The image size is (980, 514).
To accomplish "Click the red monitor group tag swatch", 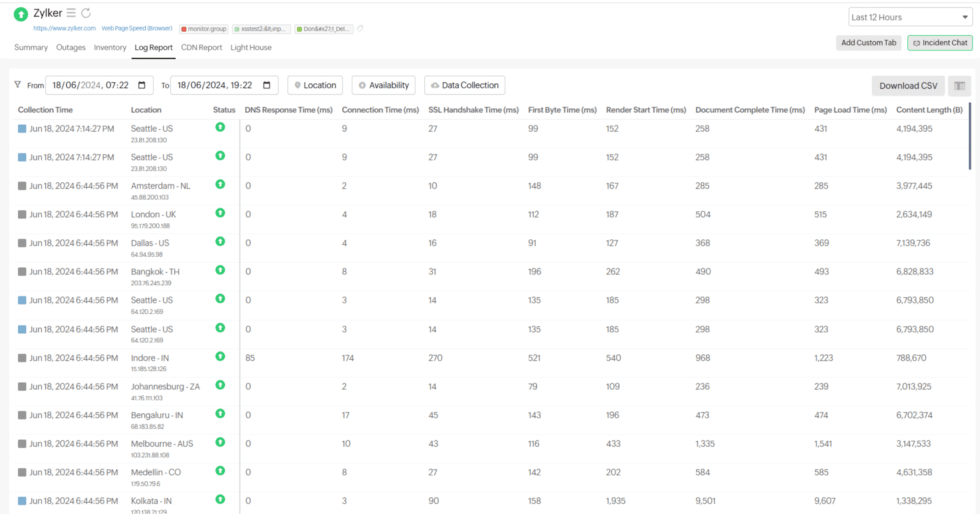I will [x=184, y=29].
